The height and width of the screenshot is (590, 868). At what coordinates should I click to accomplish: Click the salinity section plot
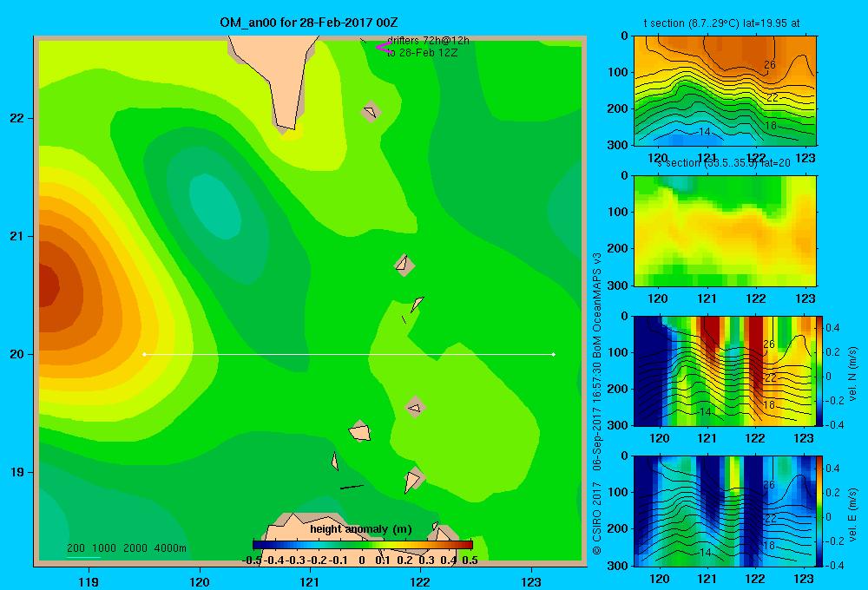[x=725, y=231]
